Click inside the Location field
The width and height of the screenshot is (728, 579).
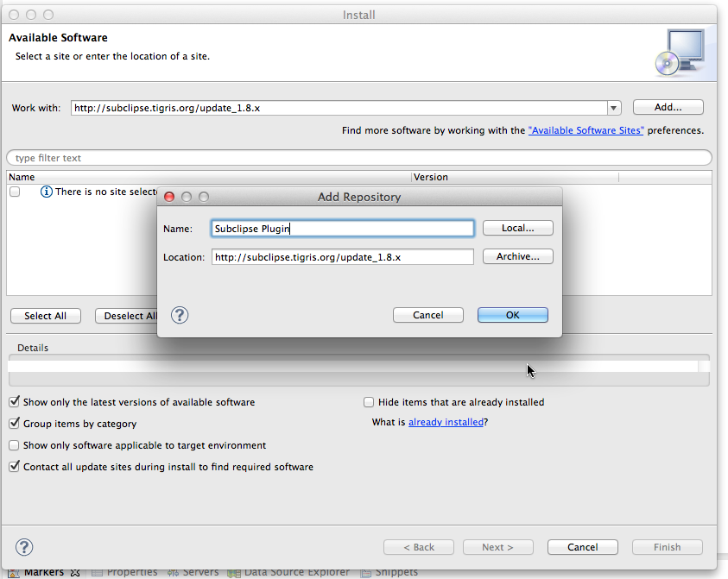(342, 256)
